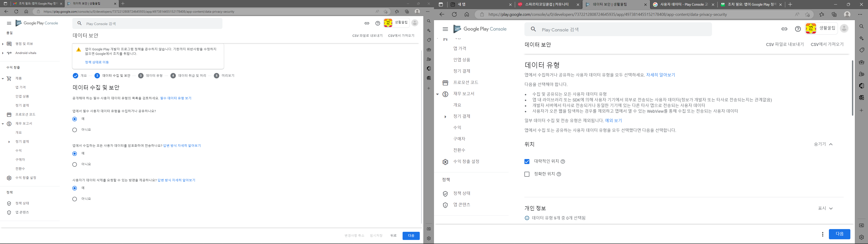Click the Edge sidebar plus icon in right window
This screenshot has width=868, height=244.
click(x=861, y=110)
